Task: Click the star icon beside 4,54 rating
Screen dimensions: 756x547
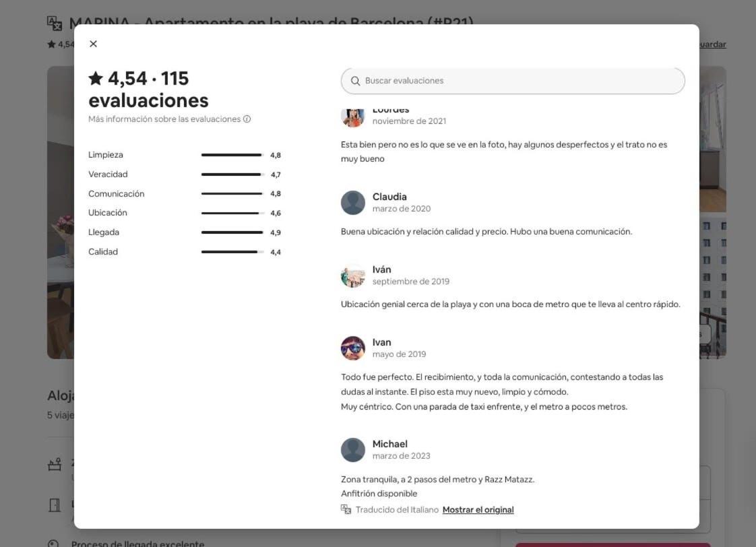Action: 96,78
